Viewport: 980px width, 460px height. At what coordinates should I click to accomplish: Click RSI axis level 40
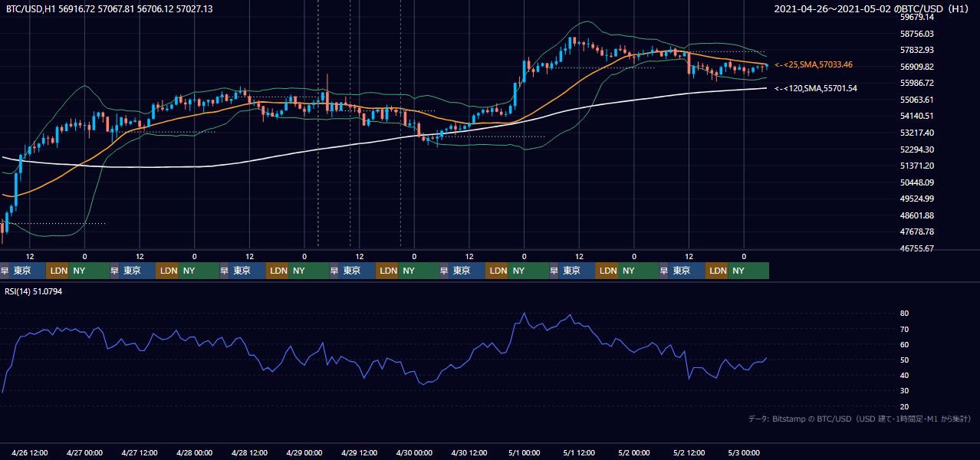(x=905, y=375)
